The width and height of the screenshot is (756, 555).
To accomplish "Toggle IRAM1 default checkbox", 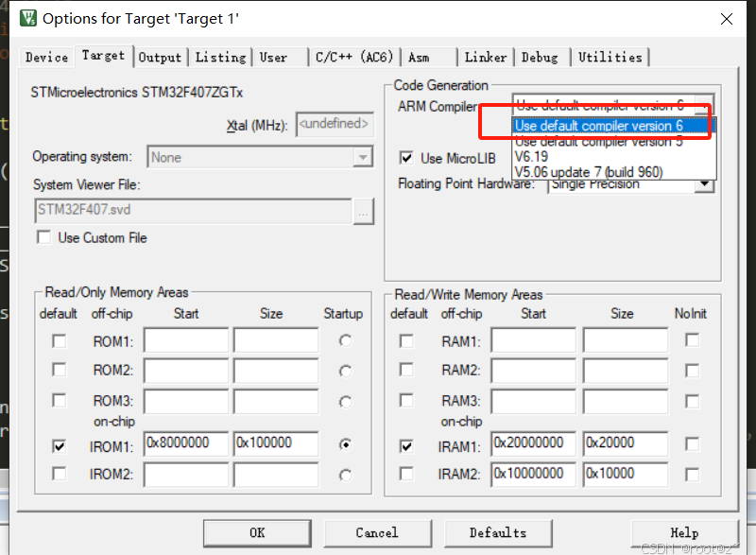I will click(x=406, y=446).
